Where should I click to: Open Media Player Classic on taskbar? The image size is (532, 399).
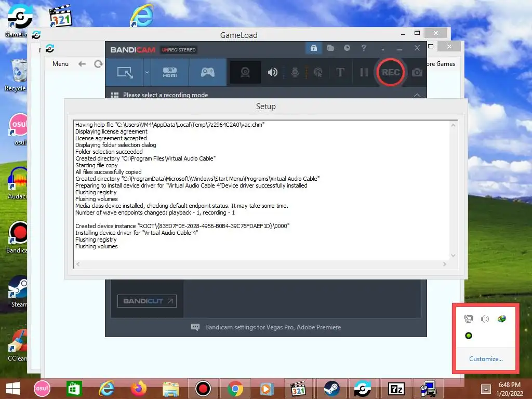click(299, 389)
